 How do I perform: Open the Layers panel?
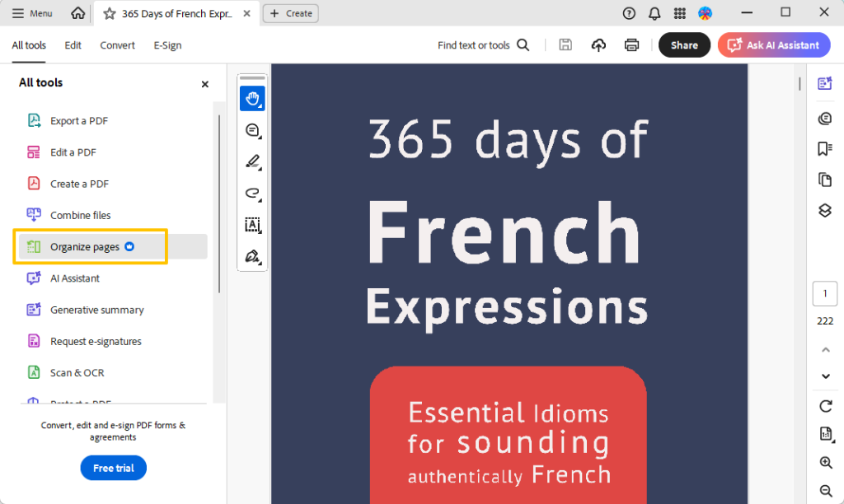coord(825,210)
